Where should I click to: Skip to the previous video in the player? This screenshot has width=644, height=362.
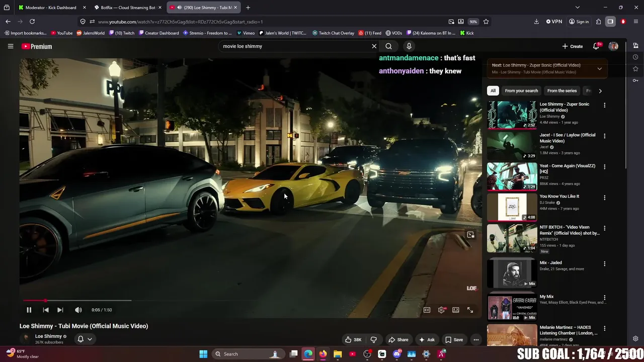coord(45,310)
